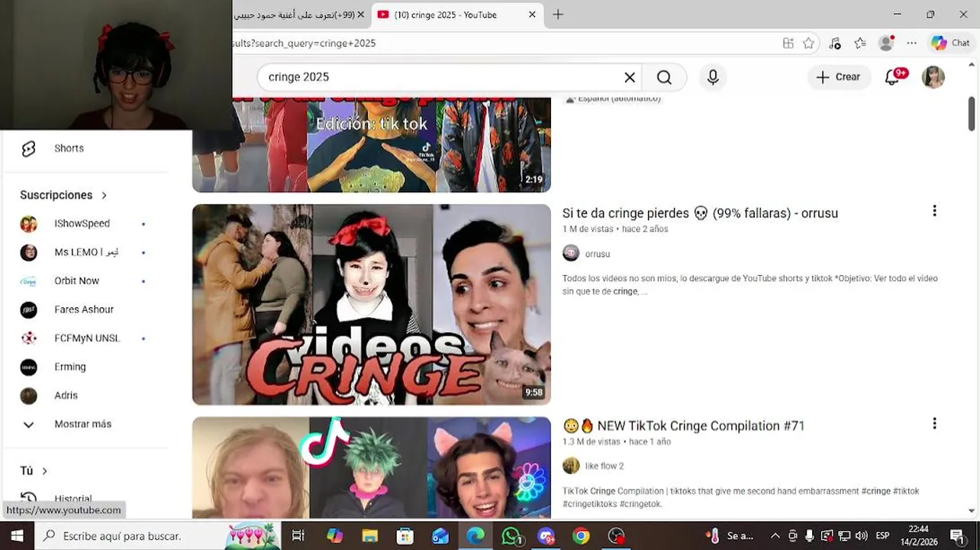This screenshot has height=550, width=980.
Task: Open the Edición: tik tok thumbnail
Action: pos(371,144)
